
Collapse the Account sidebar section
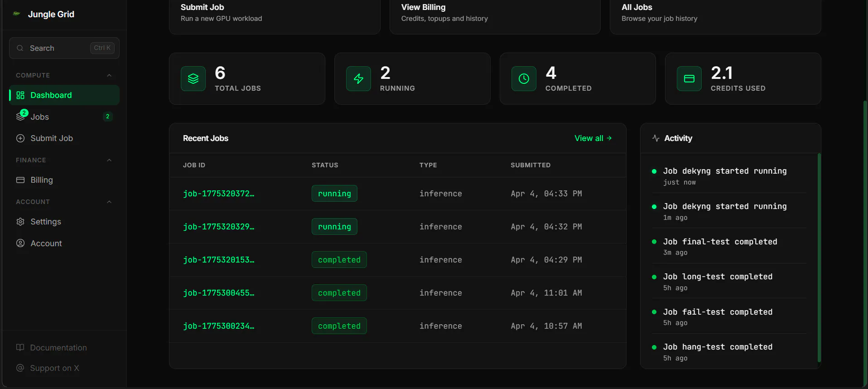(109, 202)
